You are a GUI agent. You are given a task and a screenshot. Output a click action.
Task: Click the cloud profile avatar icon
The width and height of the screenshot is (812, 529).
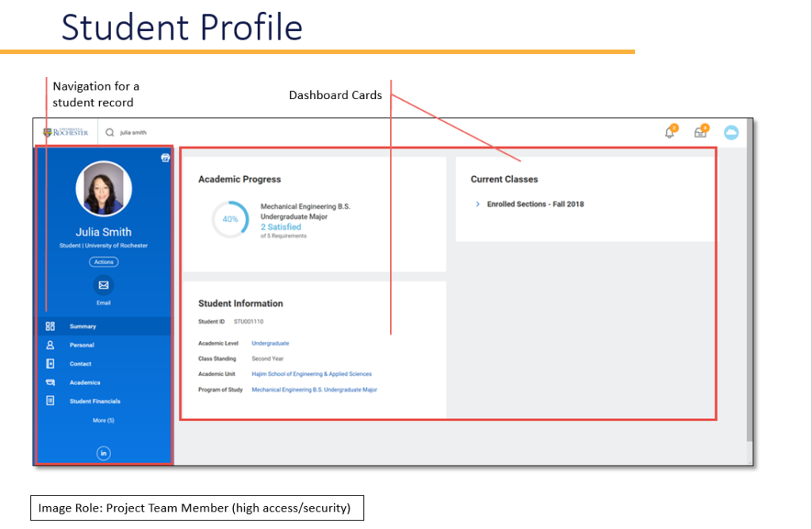pos(730,132)
